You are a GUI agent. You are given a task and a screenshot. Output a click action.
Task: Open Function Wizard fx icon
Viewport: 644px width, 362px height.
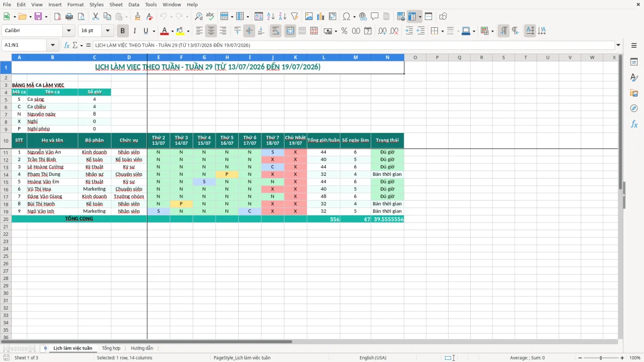tap(67, 45)
